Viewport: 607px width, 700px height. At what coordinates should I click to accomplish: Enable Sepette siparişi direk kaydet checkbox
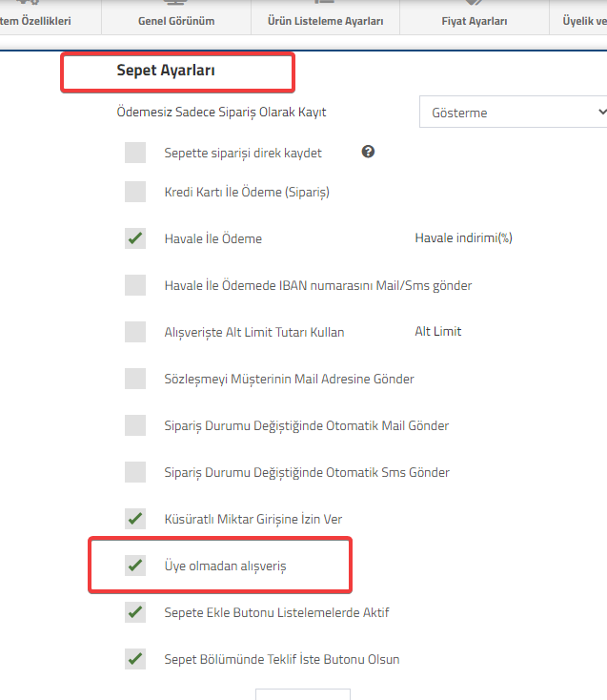(135, 153)
